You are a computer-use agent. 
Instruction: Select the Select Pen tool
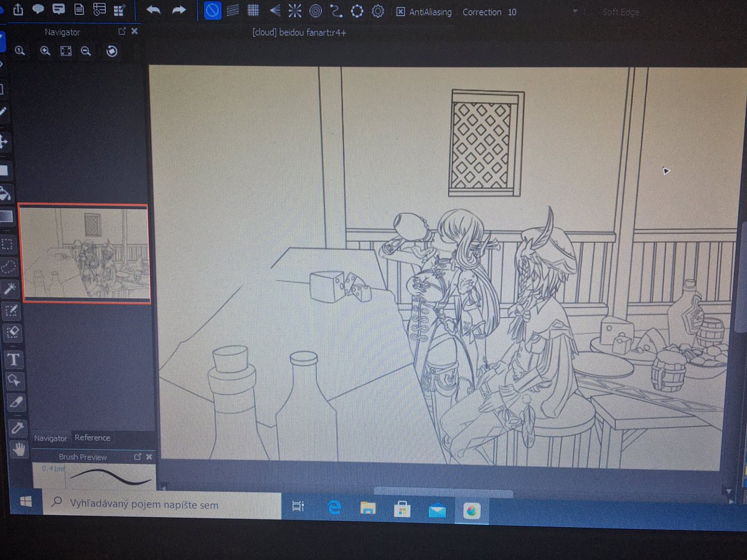pyautogui.click(x=11, y=310)
